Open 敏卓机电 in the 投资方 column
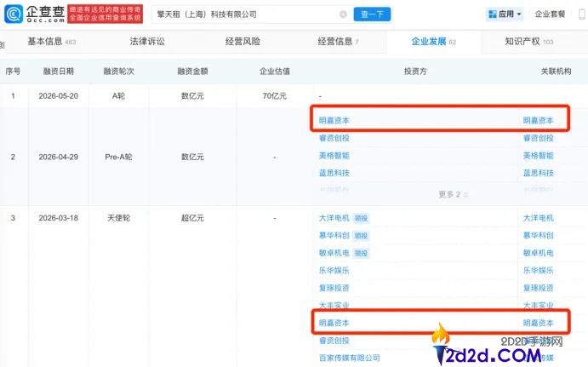Viewport: 588px width, 367px height. [x=334, y=253]
